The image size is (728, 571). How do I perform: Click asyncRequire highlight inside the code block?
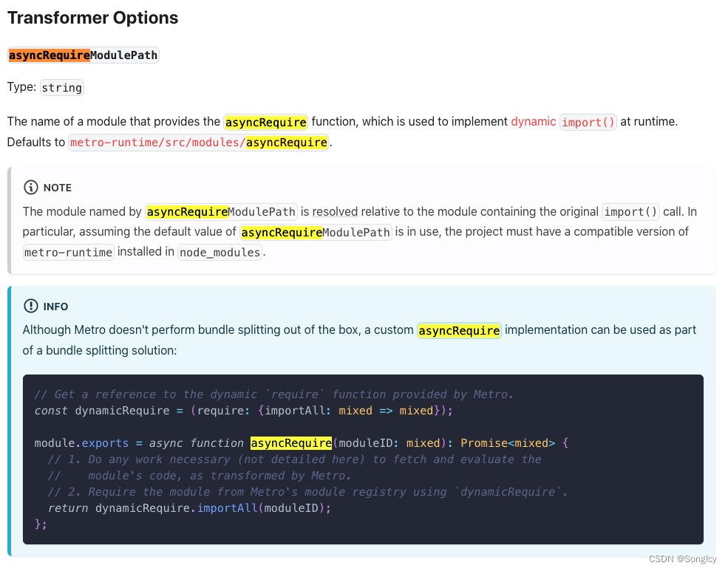pos(291,442)
